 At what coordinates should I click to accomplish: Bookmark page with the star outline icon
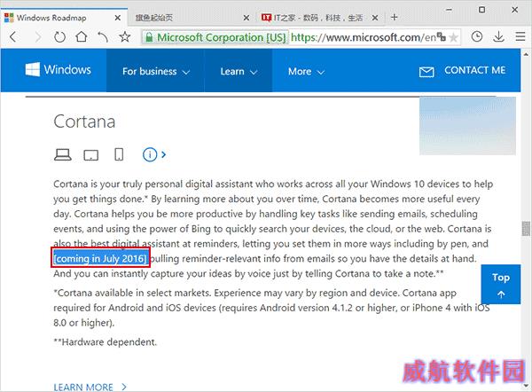[125, 36]
